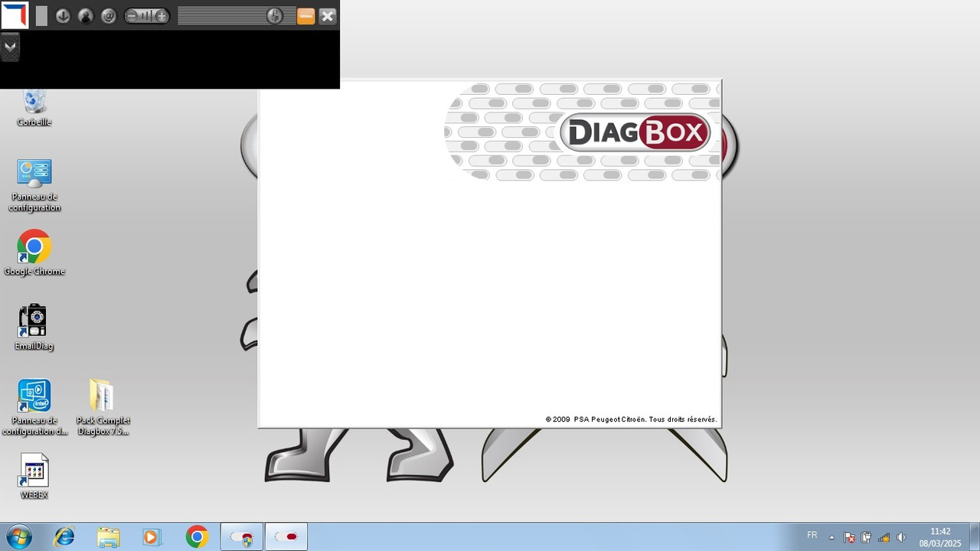Image resolution: width=980 pixels, height=551 pixels.
Task: Click the gray rectangle next to the logo
Action: coord(41,16)
